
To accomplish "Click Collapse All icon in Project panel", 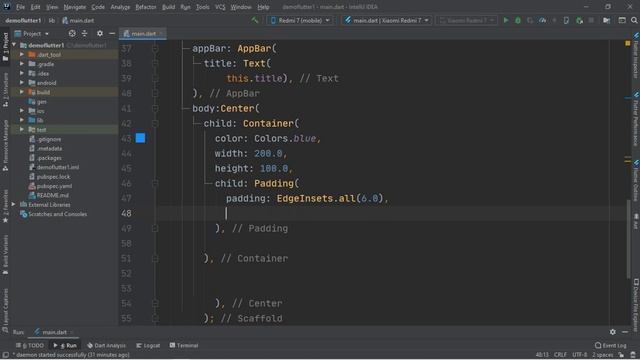I will click(84, 33).
